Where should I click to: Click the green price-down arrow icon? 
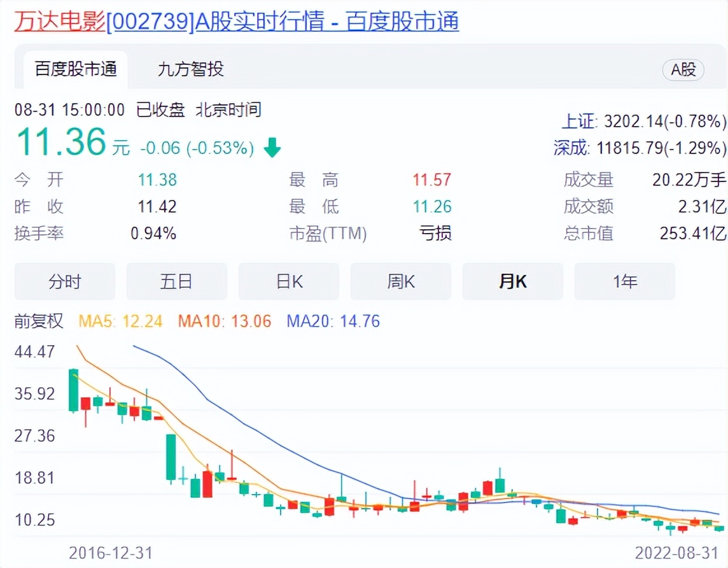271,147
